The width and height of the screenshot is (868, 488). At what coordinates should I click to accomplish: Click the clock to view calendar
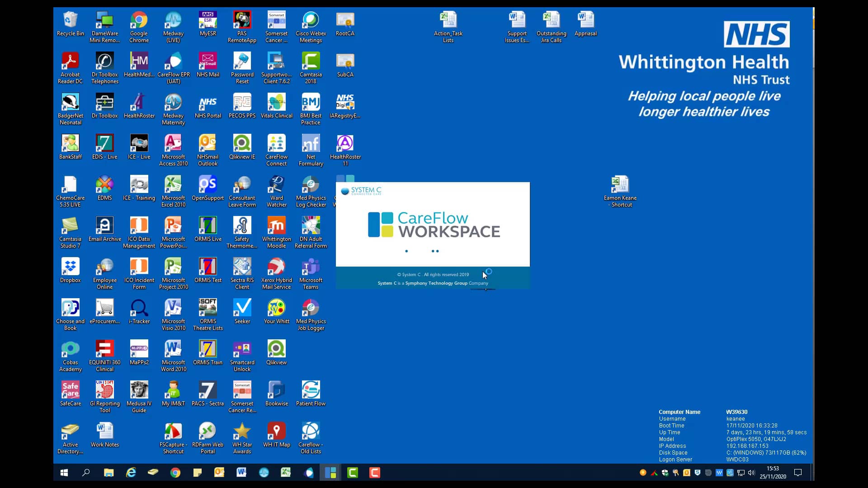tap(774, 472)
